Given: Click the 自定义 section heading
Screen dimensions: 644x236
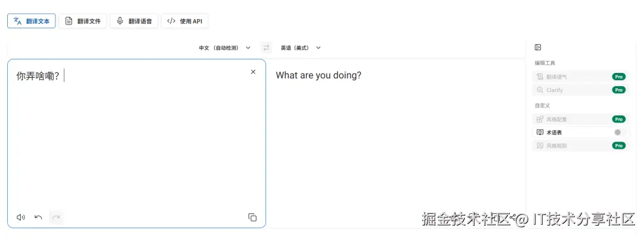Looking at the screenshot, I should pos(542,105).
